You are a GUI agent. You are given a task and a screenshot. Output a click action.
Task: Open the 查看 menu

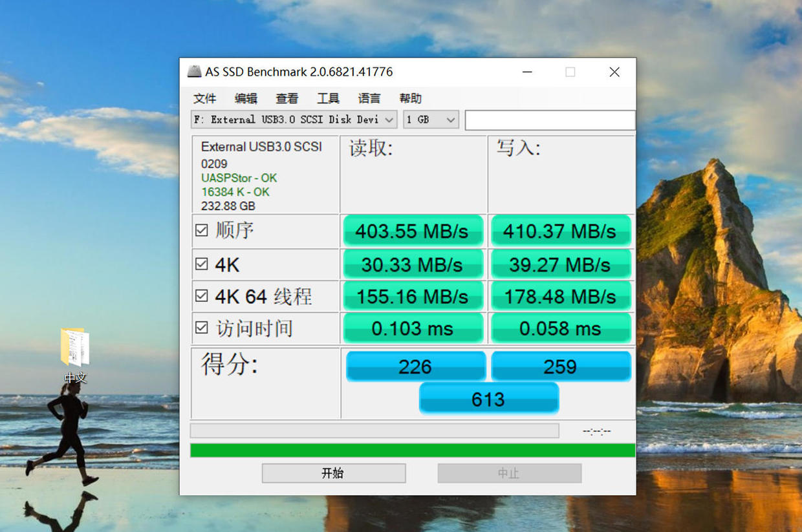[287, 98]
